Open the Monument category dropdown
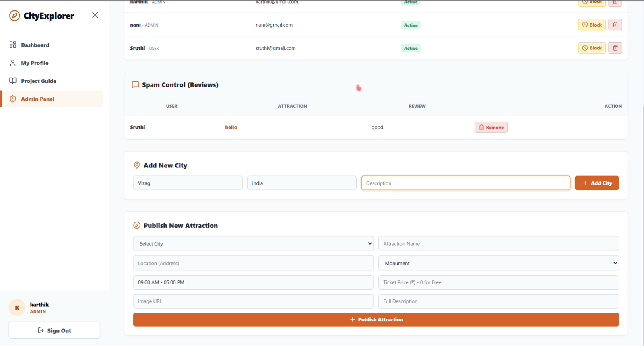The height and width of the screenshot is (346, 644). click(x=498, y=263)
